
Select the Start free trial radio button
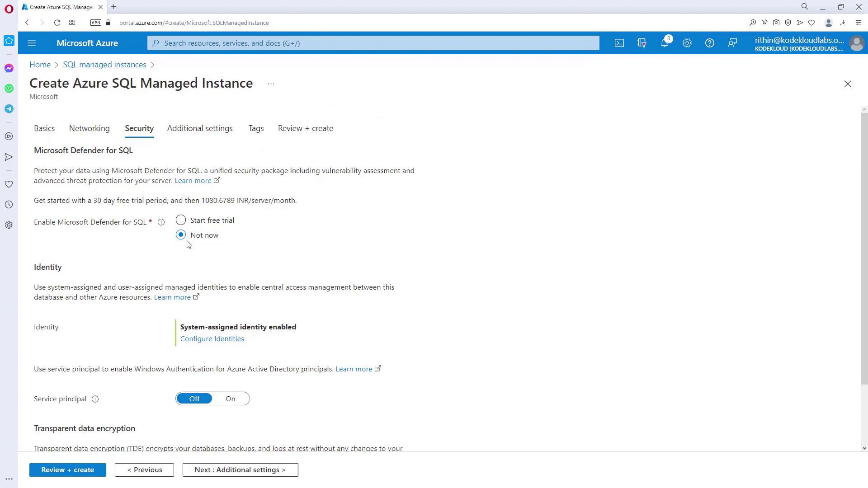pos(181,220)
